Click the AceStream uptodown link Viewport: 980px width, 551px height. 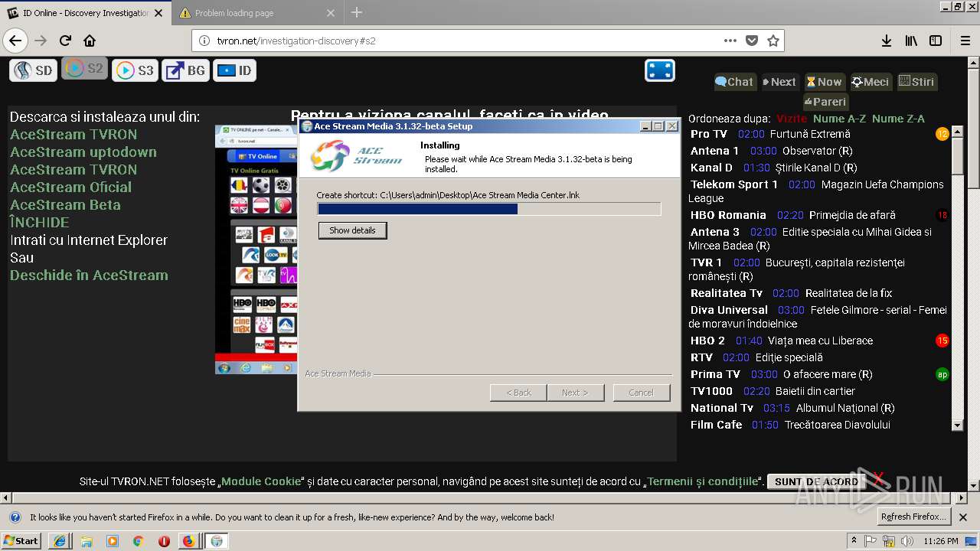coord(83,152)
